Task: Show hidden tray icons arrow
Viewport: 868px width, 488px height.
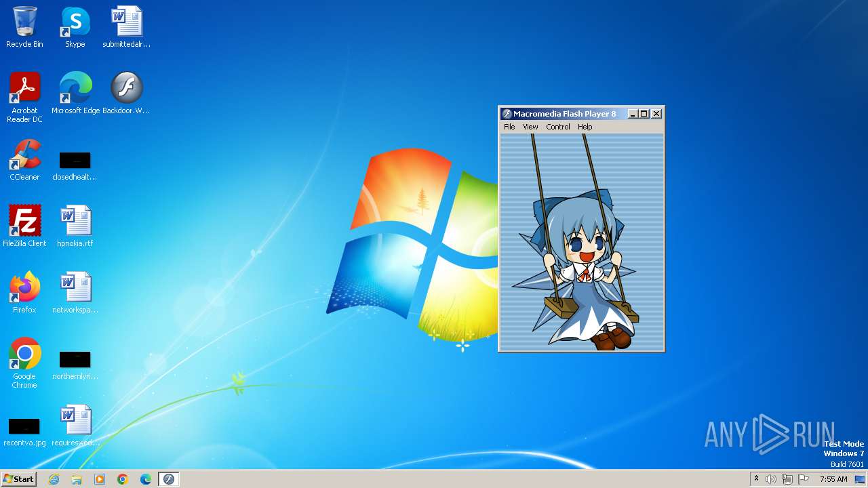Action: click(x=756, y=479)
